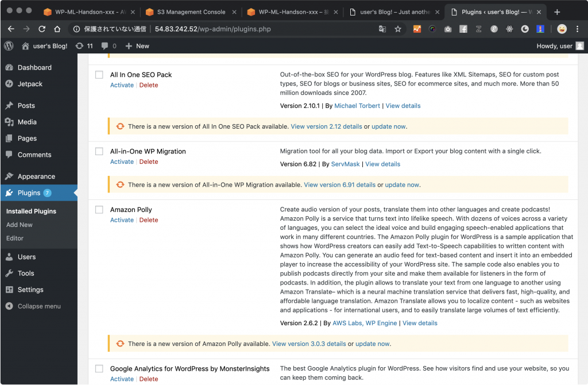
Task: Open Michael Torbert author link
Action: (357, 106)
